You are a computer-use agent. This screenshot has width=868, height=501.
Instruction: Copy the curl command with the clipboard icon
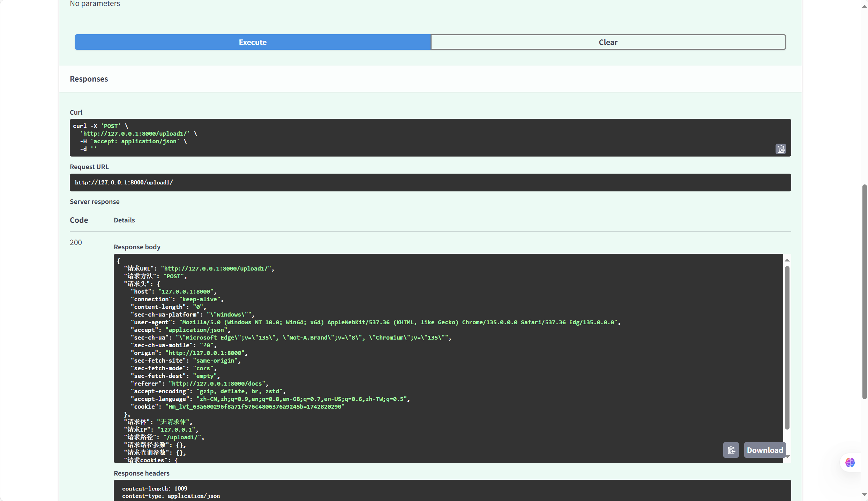780,149
